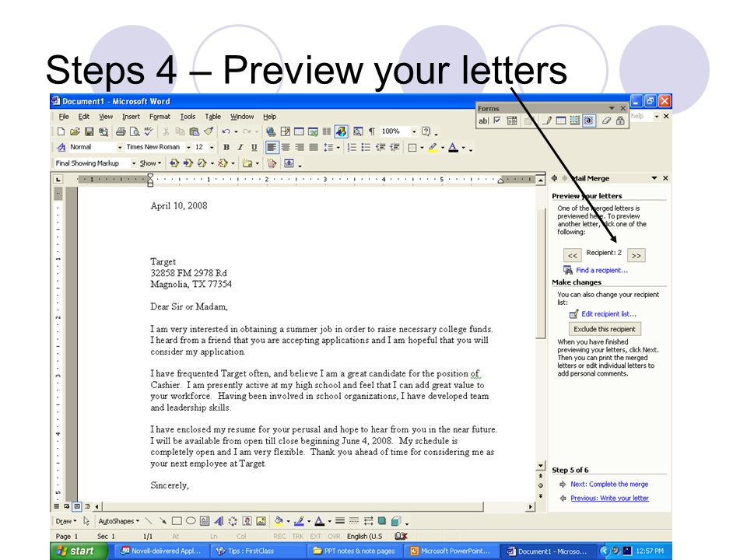The image size is (747, 560).
Task: Click the Open folder icon
Action: click(75, 131)
